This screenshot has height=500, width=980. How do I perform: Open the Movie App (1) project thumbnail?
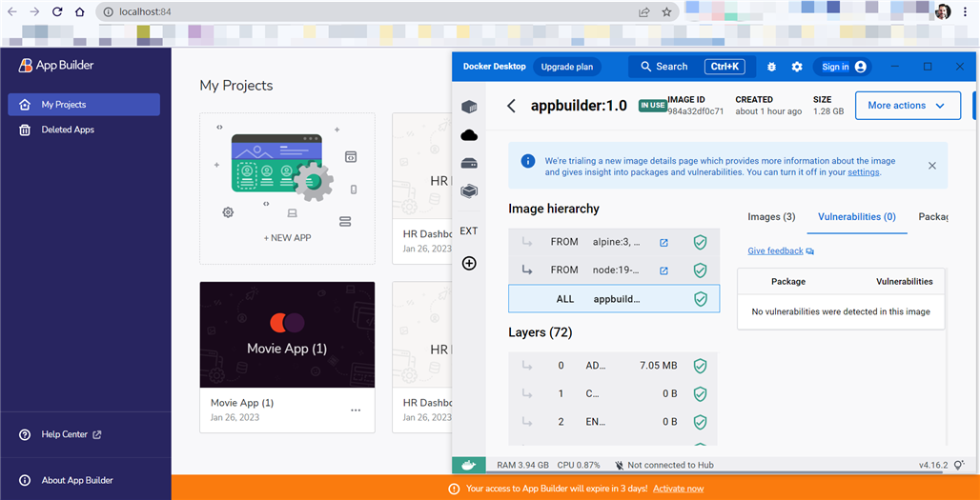pyautogui.click(x=287, y=334)
